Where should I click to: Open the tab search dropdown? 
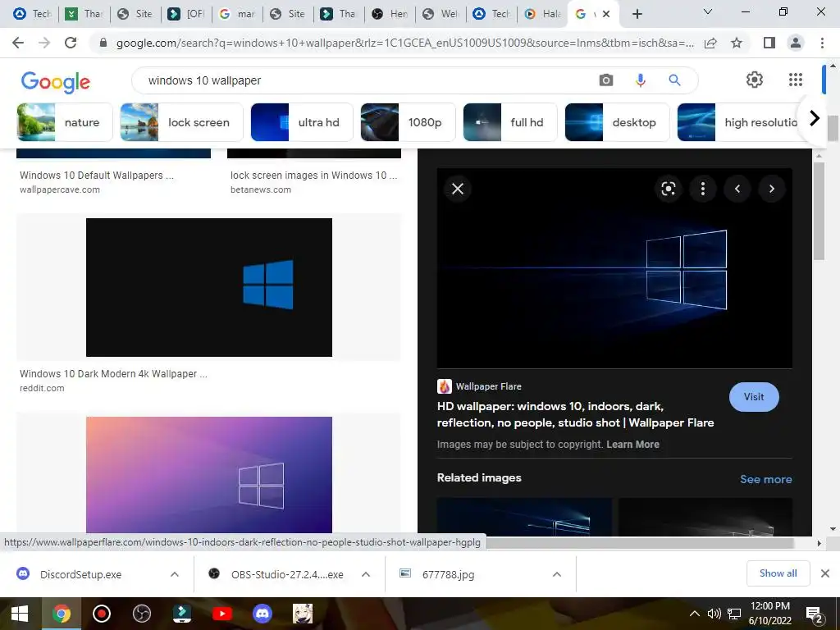click(x=708, y=11)
